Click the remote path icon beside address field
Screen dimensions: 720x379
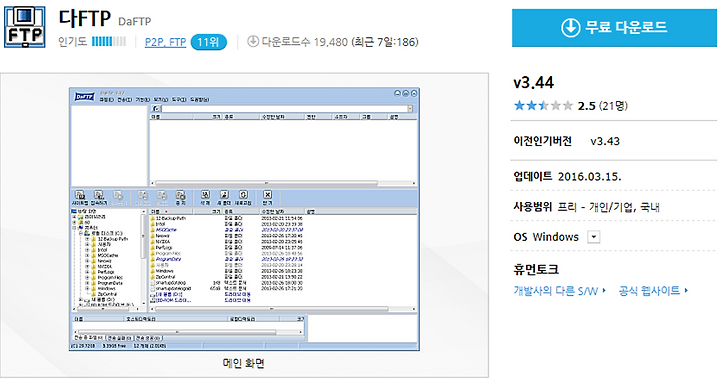(x=156, y=109)
